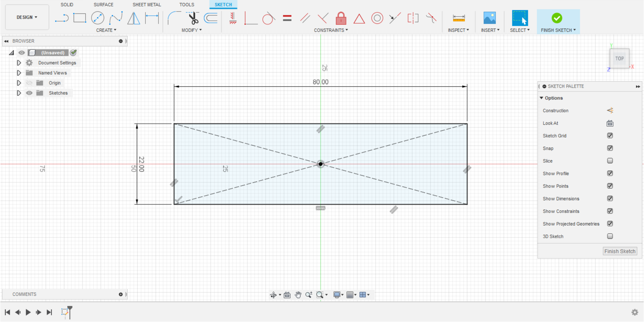Activate Orbit tool in navigation bar
This screenshot has width=644, height=322.
point(273,295)
